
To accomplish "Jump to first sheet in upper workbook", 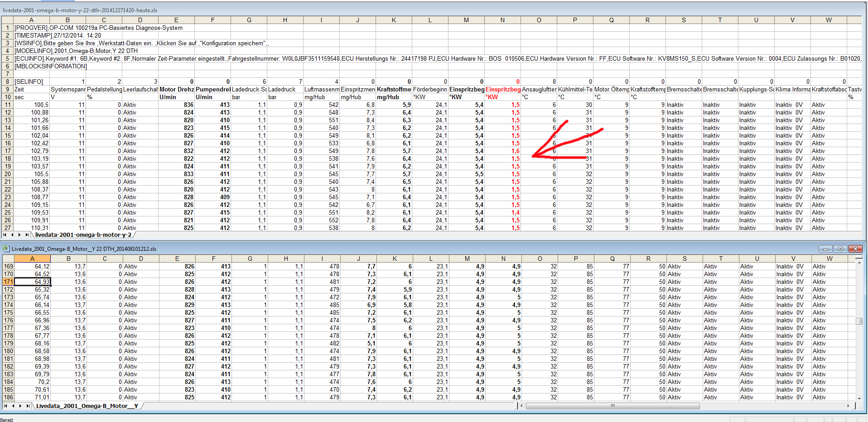I will tap(5, 235).
